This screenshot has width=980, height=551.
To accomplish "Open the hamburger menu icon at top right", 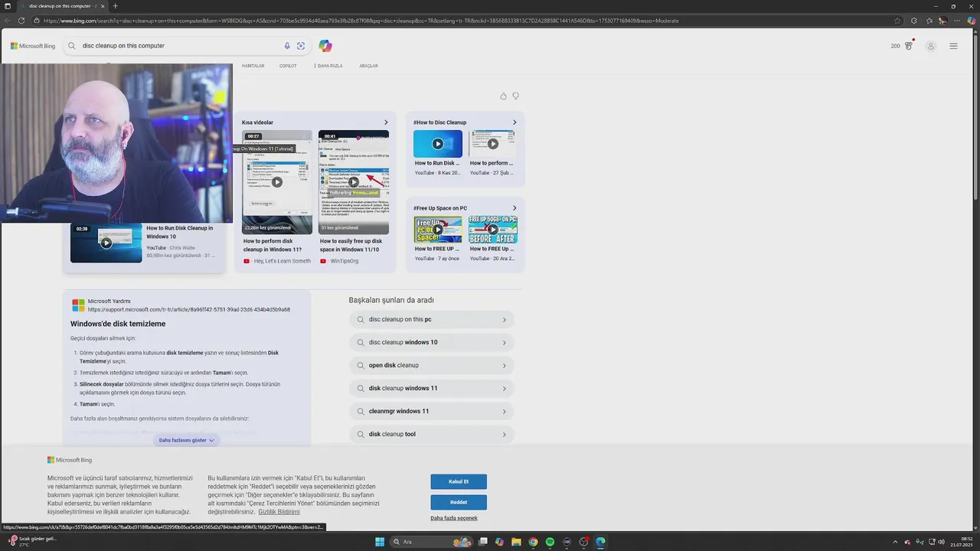I will 953,46.
